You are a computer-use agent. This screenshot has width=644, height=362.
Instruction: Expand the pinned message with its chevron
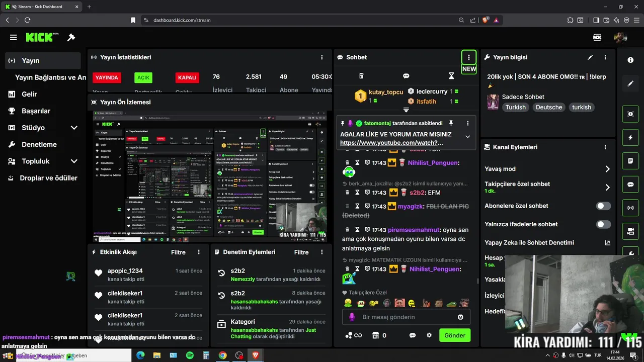click(467, 137)
